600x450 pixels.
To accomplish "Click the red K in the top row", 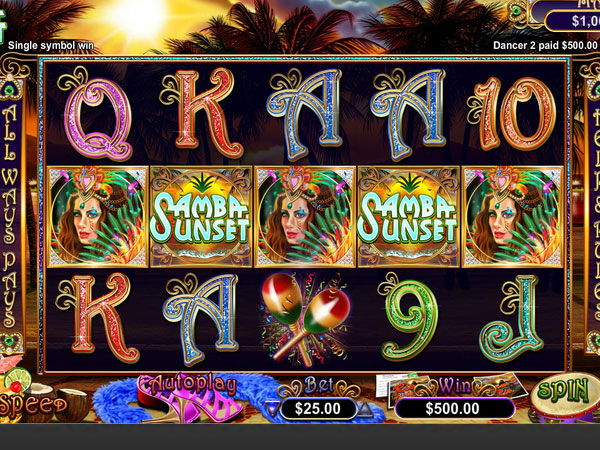I will 202,113.
